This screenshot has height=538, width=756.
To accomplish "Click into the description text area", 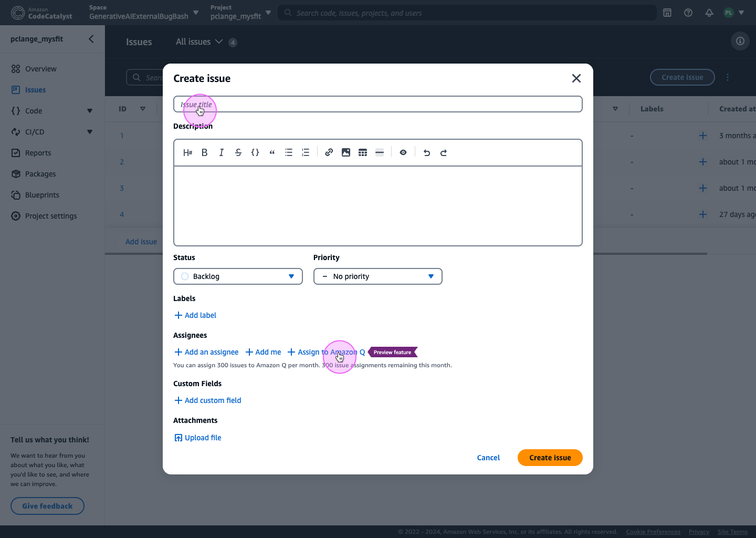I will [x=378, y=206].
